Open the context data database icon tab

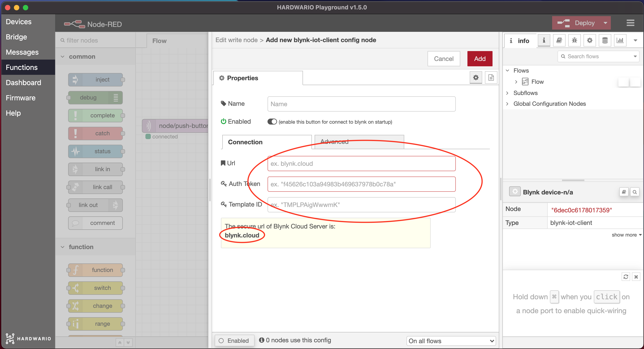pos(605,41)
